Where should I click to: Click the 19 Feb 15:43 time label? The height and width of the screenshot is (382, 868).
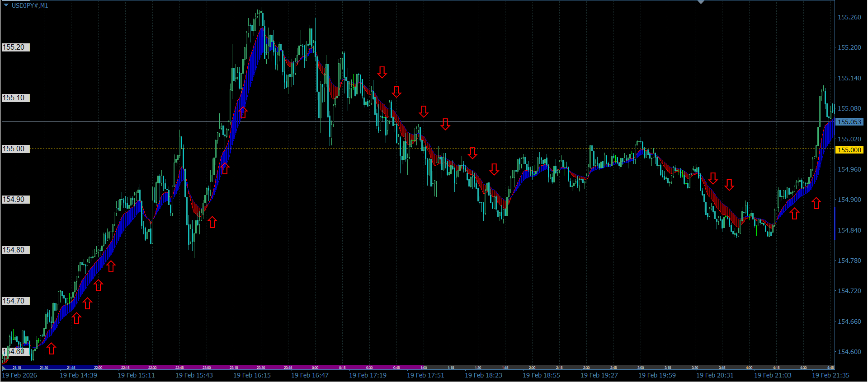pos(194,375)
